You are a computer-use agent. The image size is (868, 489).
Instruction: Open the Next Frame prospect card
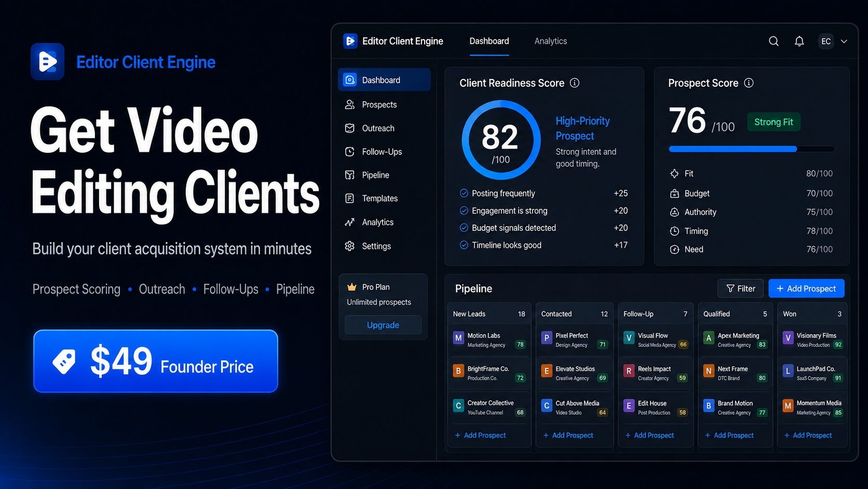735,373
